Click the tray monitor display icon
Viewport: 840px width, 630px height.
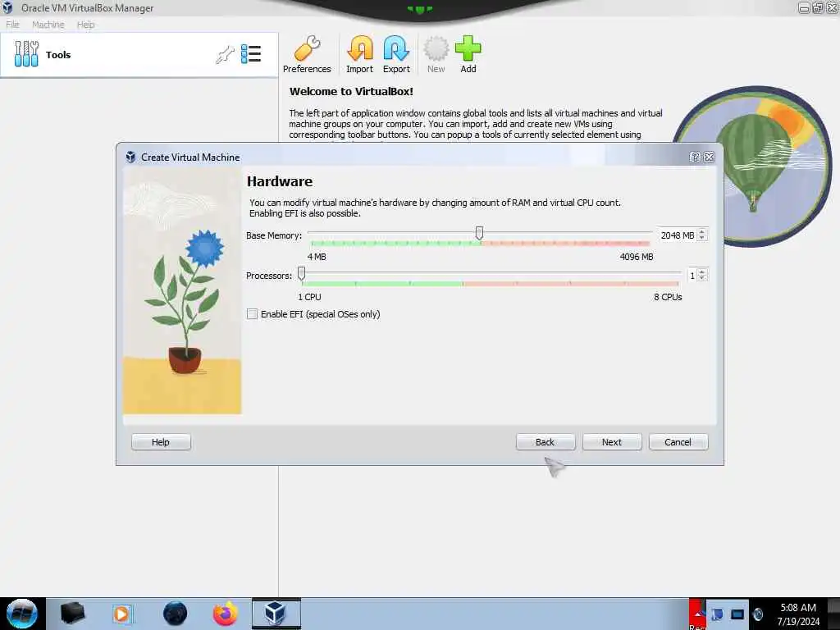point(737,614)
